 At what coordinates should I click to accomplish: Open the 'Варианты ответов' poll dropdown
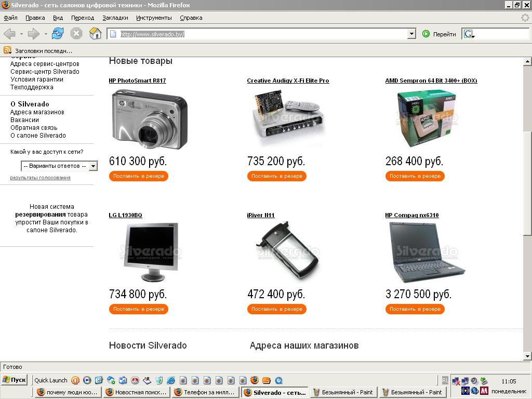pyautogui.click(x=59, y=166)
